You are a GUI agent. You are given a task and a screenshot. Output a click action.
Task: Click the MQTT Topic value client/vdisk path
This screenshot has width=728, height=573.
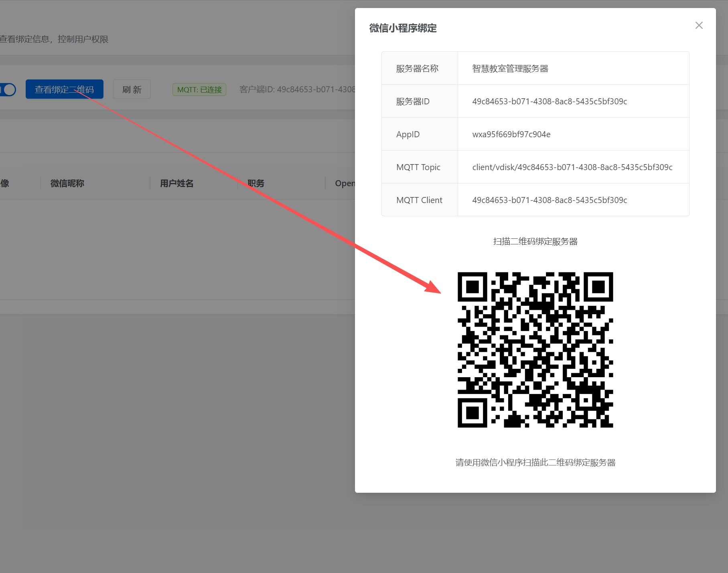[x=572, y=167]
